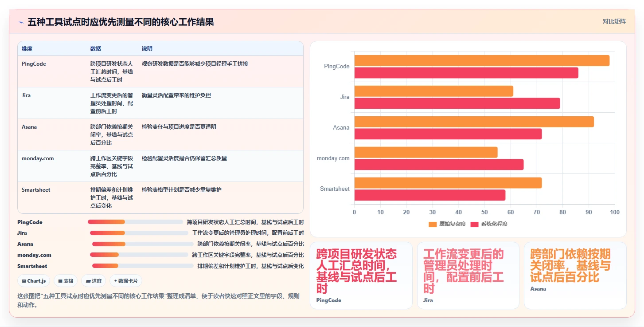Click Smartsheet red chart bar
The width and height of the screenshot is (644, 327).
point(430,195)
